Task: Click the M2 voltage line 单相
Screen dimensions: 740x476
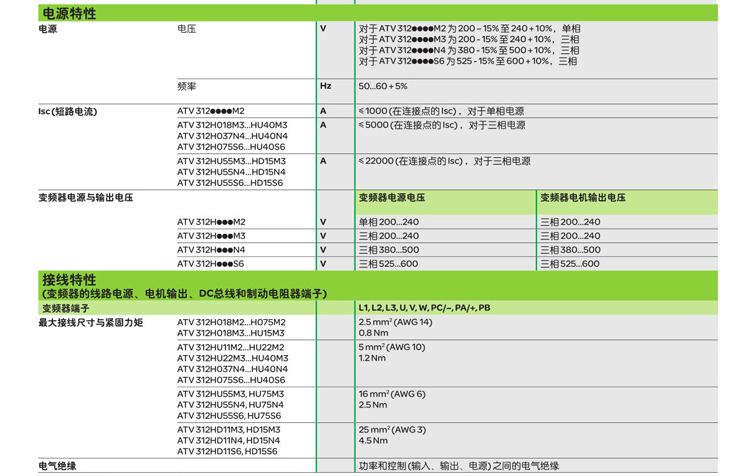Action: pyautogui.click(x=470, y=29)
